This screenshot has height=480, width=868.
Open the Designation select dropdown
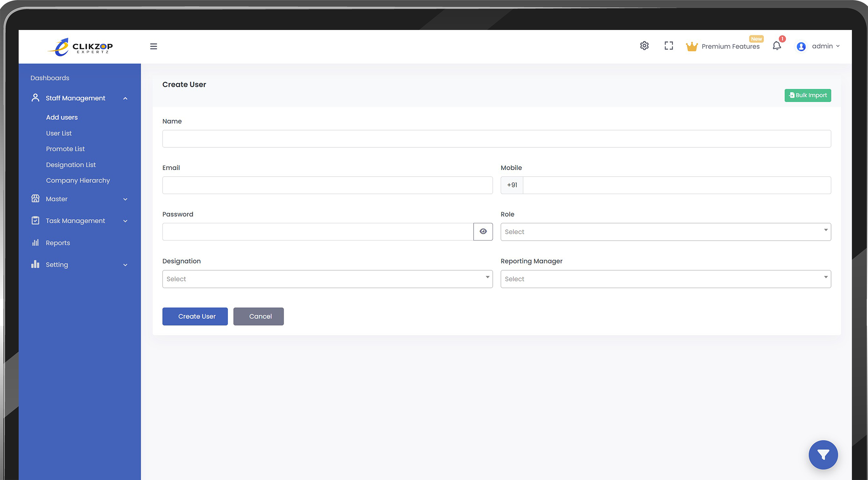[x=327, y=279]
